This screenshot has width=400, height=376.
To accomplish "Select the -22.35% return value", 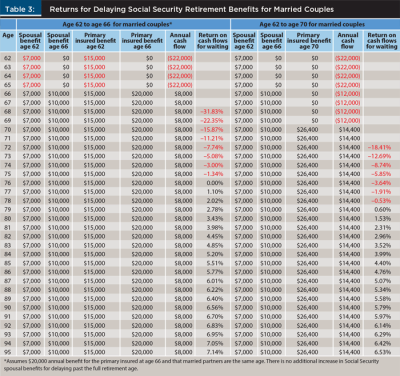I will (212, 121).
